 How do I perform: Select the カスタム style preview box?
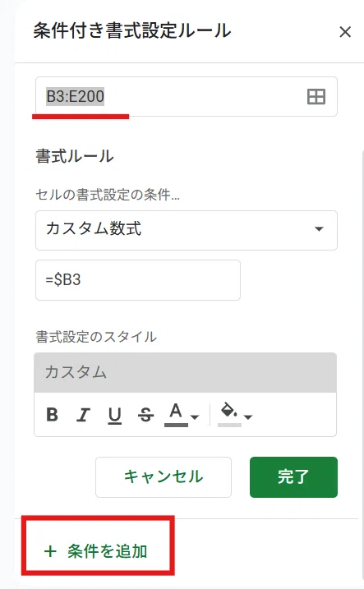[185, 373]
